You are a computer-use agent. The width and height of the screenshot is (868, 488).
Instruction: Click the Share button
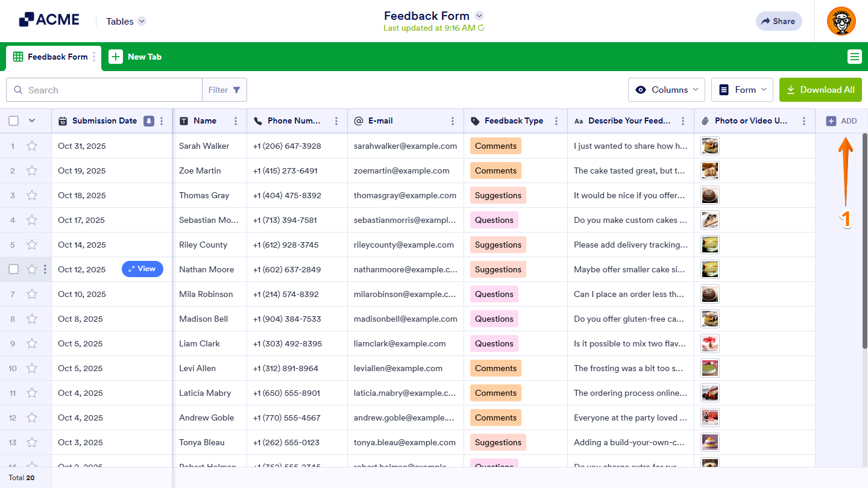tap(779, 21)
